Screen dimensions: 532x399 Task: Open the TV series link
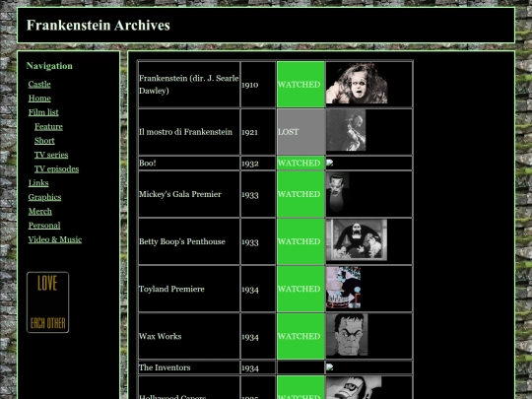click(51, 155)
